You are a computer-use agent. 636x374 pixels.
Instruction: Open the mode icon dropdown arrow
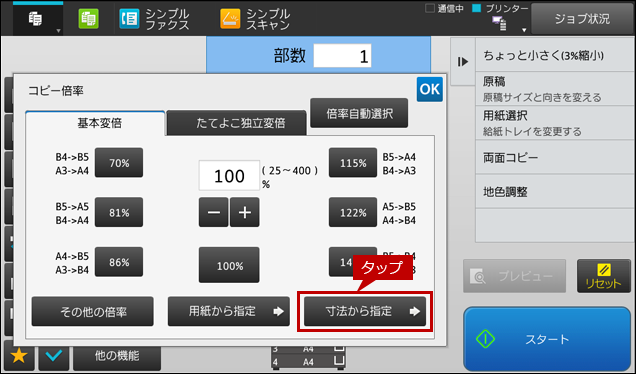click(58, 31)
